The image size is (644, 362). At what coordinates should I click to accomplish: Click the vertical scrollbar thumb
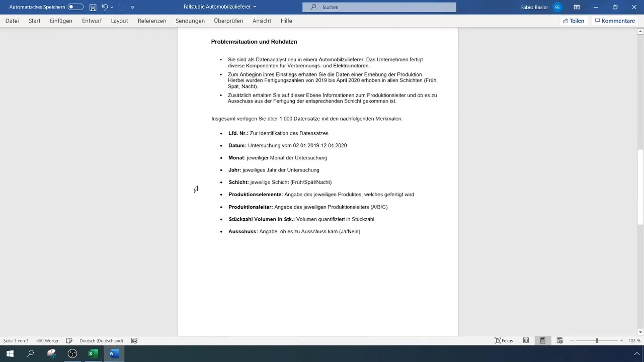tap(640, 187)
